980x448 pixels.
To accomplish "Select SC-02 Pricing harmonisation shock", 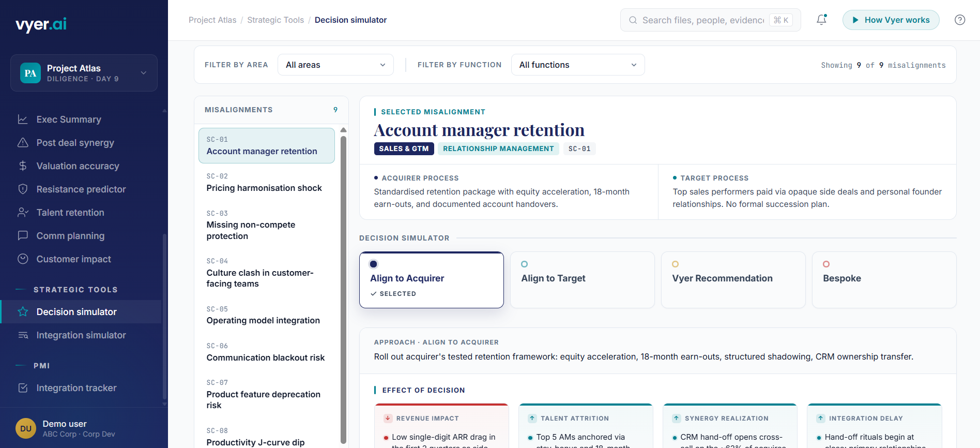I will click(x=267, y=183).
